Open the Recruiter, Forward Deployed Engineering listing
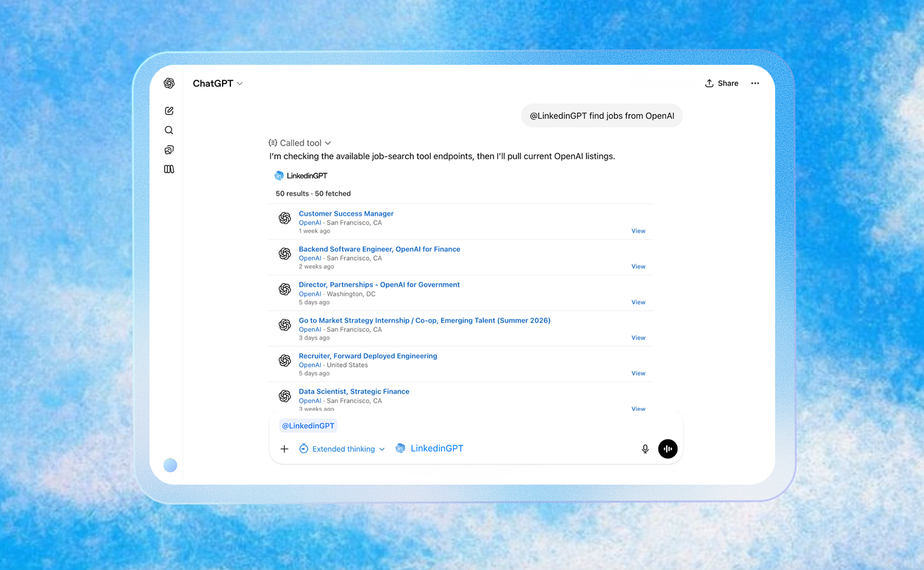Screen dimensions: 924x570 tap(368, 356)
